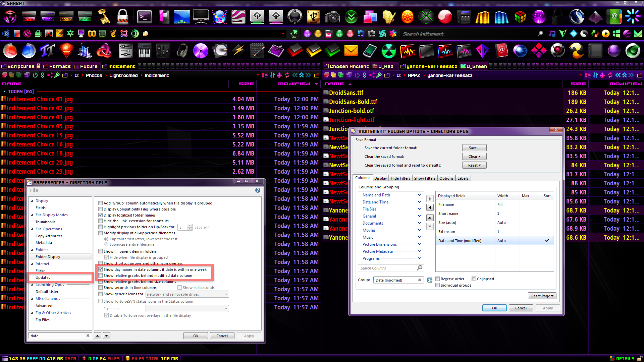Image resolution: width=644 pixels, height=362 pixels.
Task: Expand the 'Picture Metadata' column category
Action: click(x=419, y=251)
